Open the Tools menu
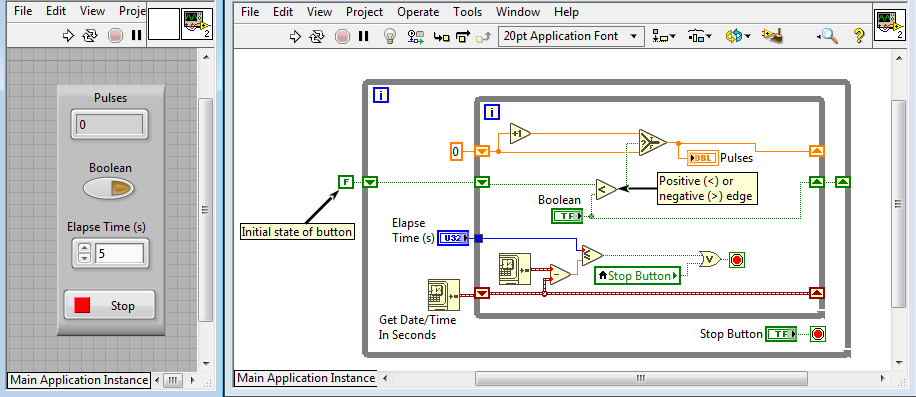Viewport: 916px width, 397px height. [468, 12]
